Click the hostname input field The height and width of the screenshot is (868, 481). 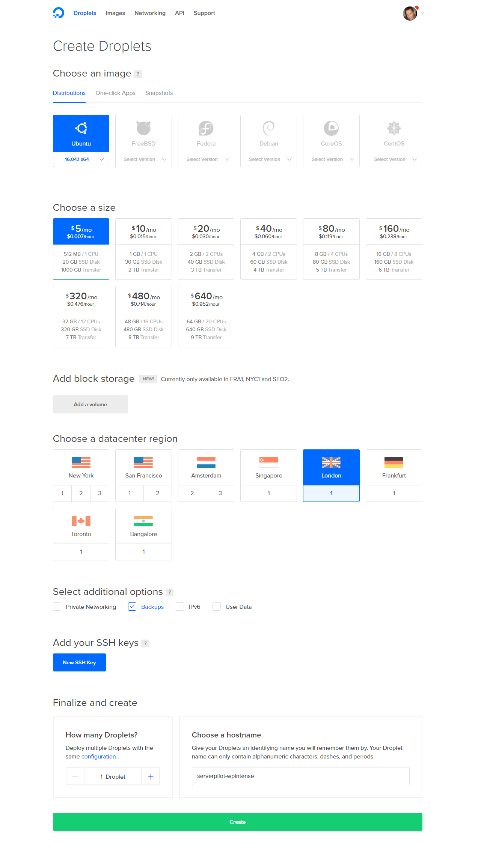click(x=301, y=776)
